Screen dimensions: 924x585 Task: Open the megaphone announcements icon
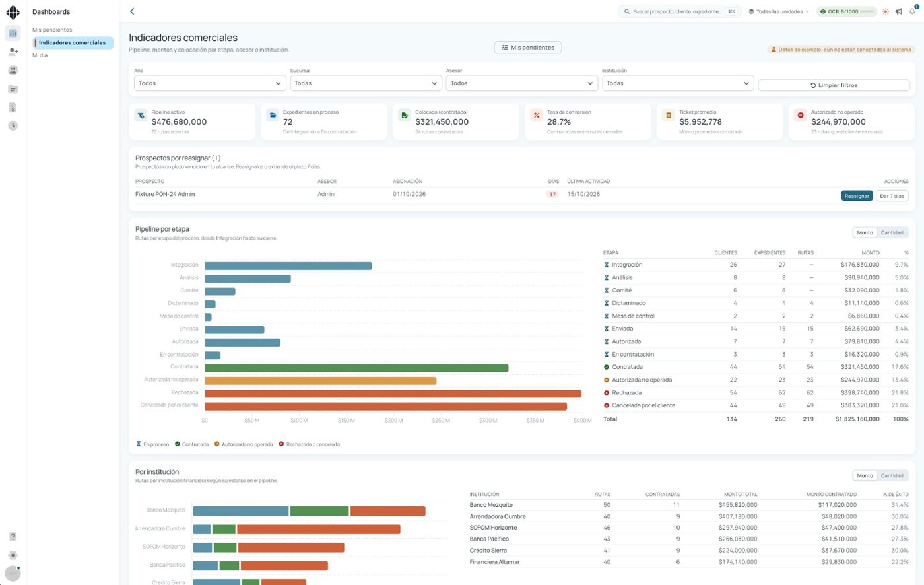point(898,11)
